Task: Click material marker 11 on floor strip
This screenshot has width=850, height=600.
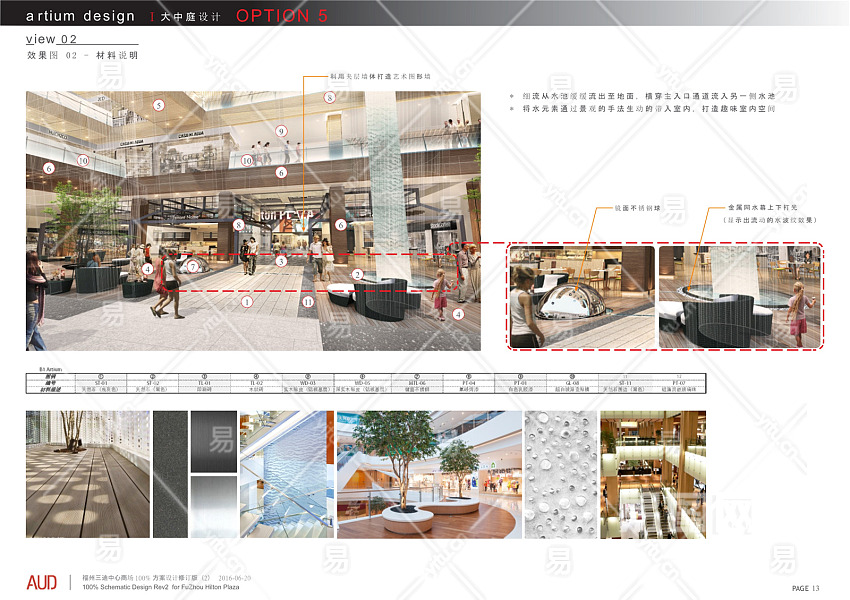Action: click(x=308, y=302)
